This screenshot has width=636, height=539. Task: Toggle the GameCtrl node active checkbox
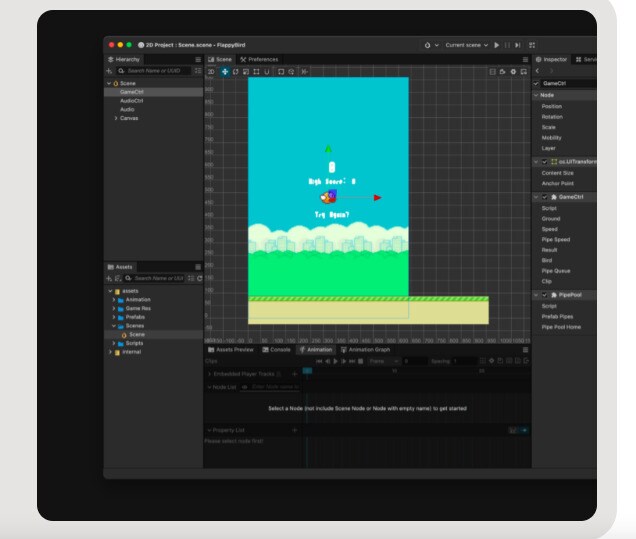point(537,83)
